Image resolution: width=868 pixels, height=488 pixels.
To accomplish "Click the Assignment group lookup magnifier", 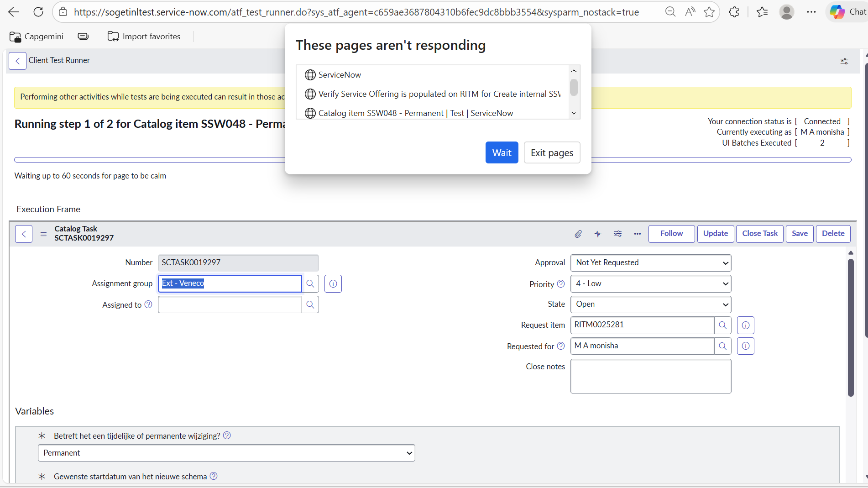I will (310, 283).
